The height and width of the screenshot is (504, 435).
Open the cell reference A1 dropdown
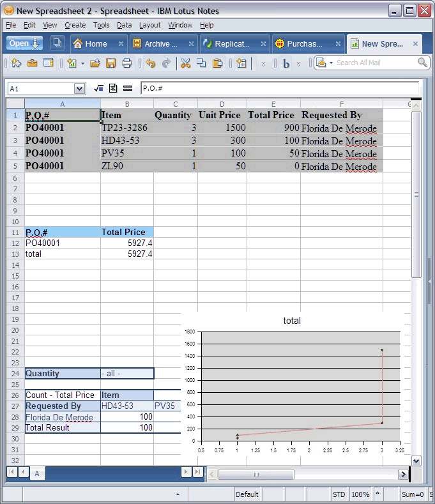click(x=79, y=88)
